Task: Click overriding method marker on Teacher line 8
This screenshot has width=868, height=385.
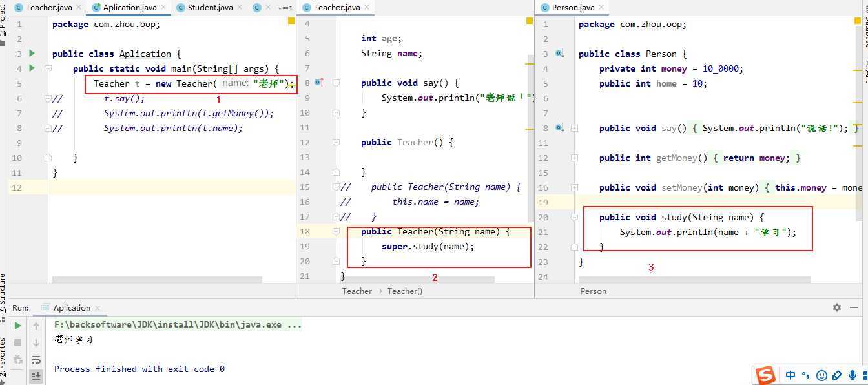Action: click(x=318, y=83)
